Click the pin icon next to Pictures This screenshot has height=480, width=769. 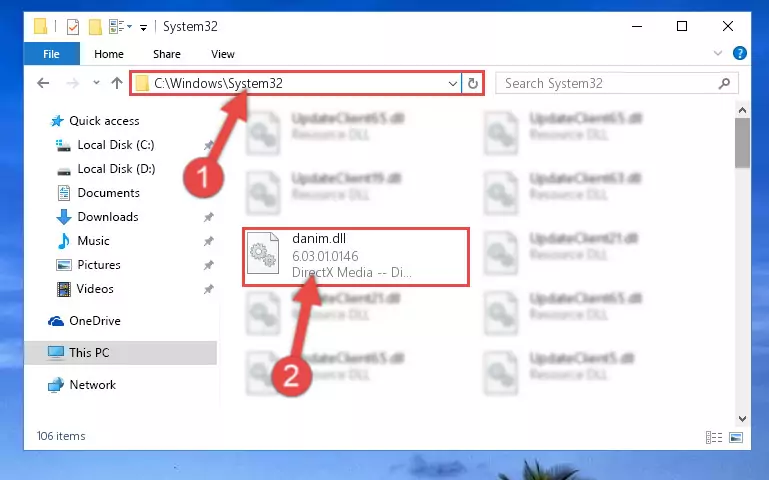pyautogui.click(x=208, y=265)
